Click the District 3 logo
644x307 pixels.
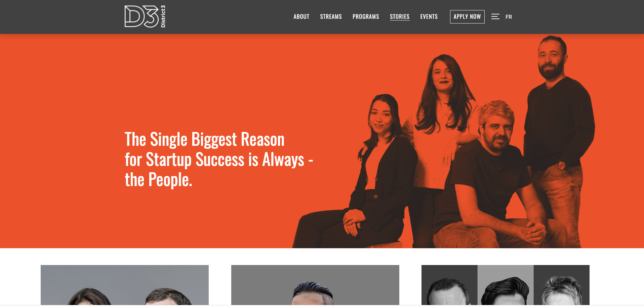pos(145,16)
